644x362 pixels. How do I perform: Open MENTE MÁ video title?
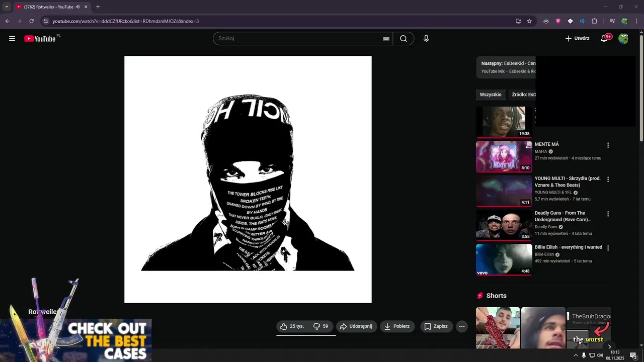547,144
